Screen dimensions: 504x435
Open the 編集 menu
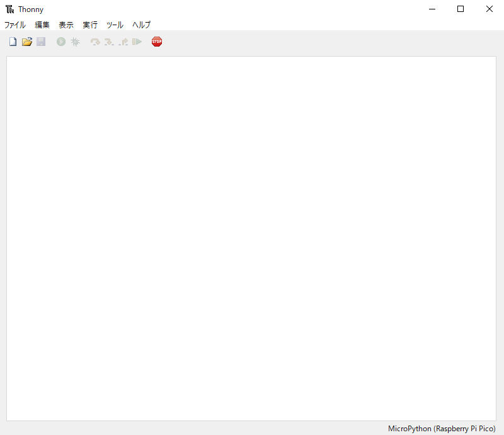tap(42, 25)
